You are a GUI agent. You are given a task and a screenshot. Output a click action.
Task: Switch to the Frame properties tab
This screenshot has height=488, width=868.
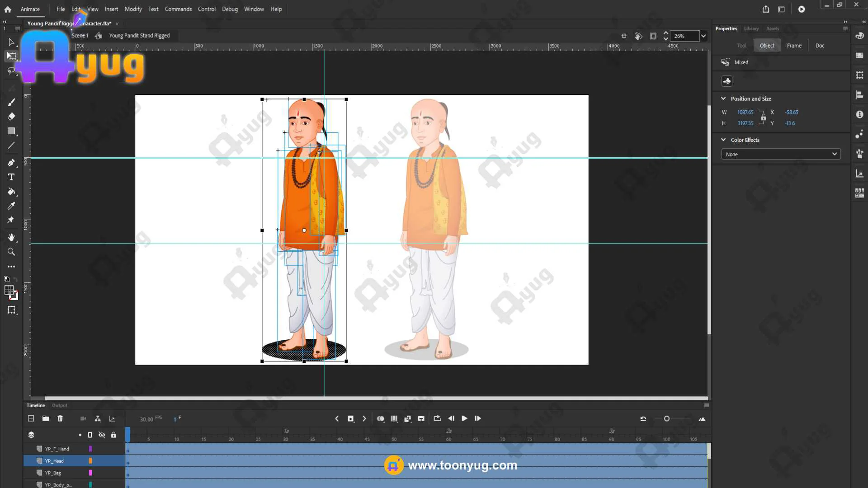coord(794,46)
